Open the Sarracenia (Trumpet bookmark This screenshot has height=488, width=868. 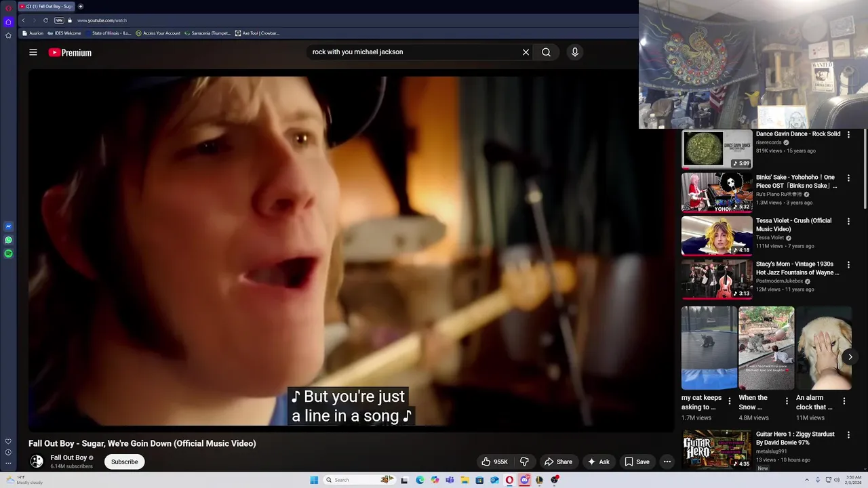pos(208,33)
